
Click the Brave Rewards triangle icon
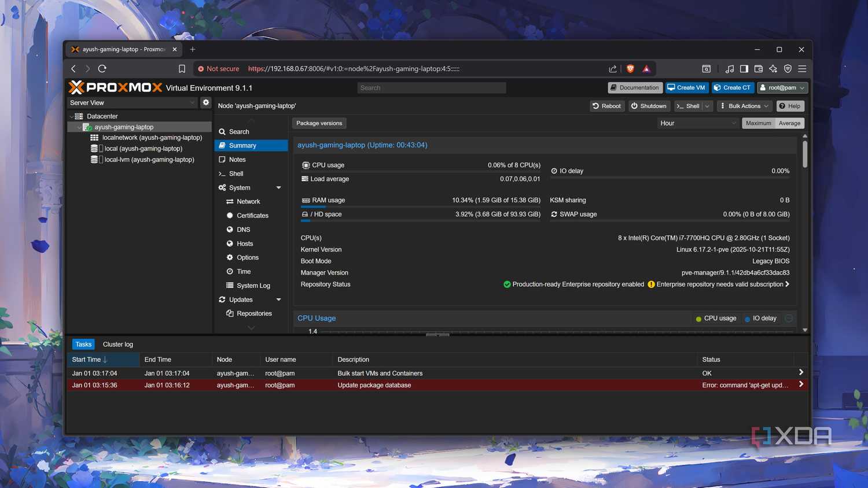646,69
